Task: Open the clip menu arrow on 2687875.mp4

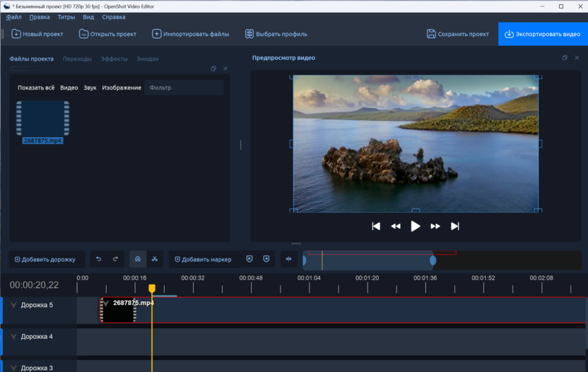Action: pyautogui.click(x=107, y=304)
